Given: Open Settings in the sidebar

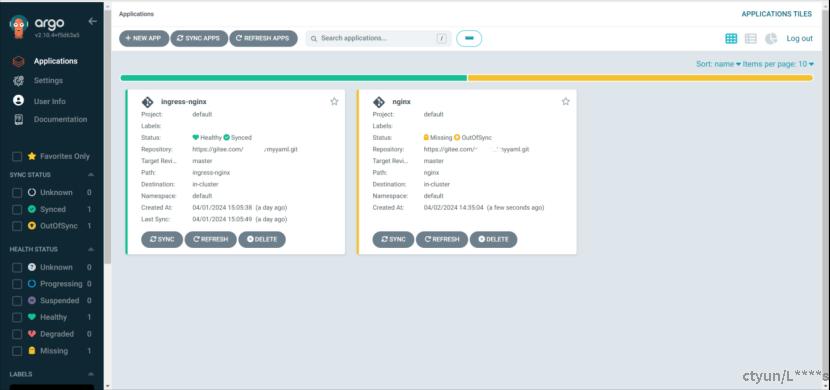Looking at the screenshot, I should click(48, 80).
